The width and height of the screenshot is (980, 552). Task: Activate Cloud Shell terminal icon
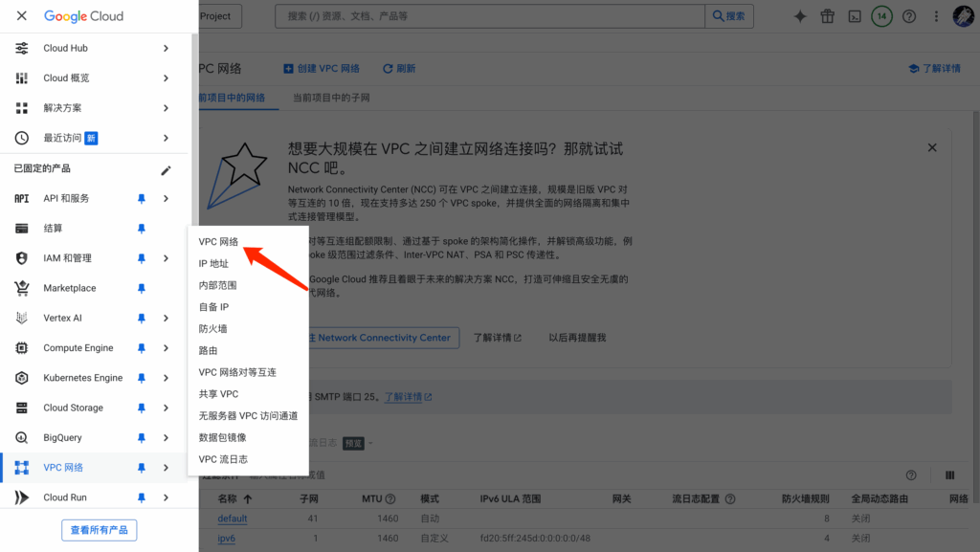[855, 16]
